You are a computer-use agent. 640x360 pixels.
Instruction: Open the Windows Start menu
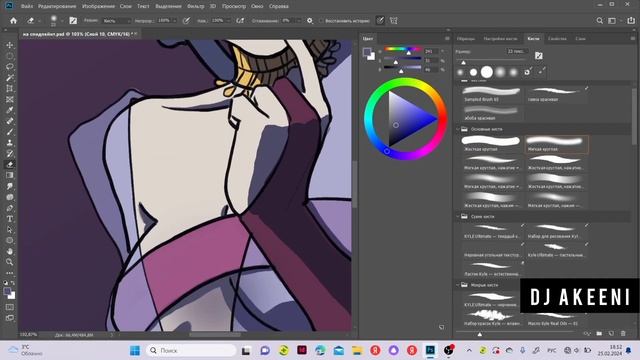[135, 350]
